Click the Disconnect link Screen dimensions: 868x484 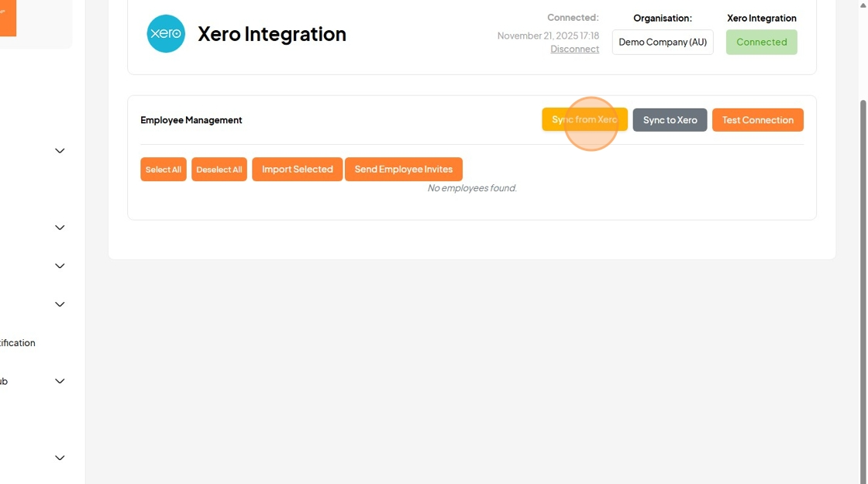(574, 49)
